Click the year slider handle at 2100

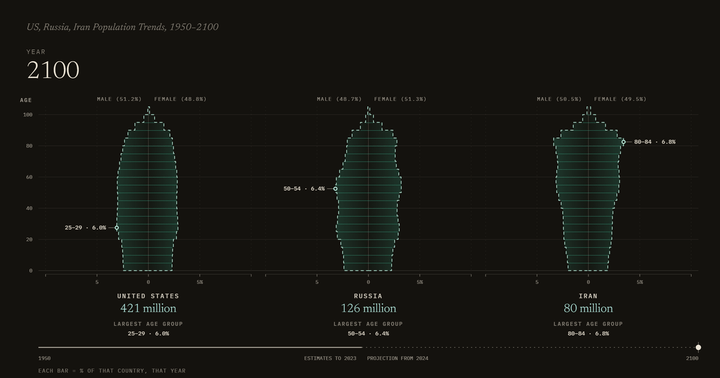(x=698, y=347)
